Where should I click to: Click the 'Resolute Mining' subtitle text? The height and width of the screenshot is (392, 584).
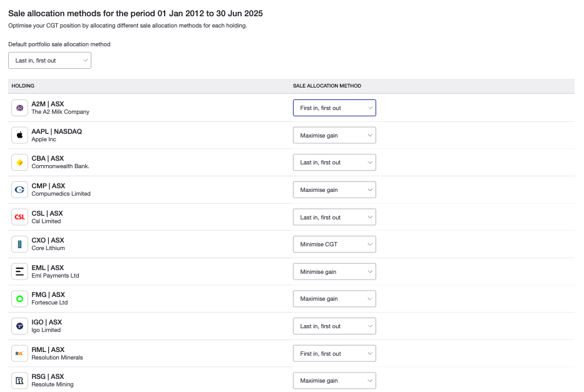[x=53, y=384]
